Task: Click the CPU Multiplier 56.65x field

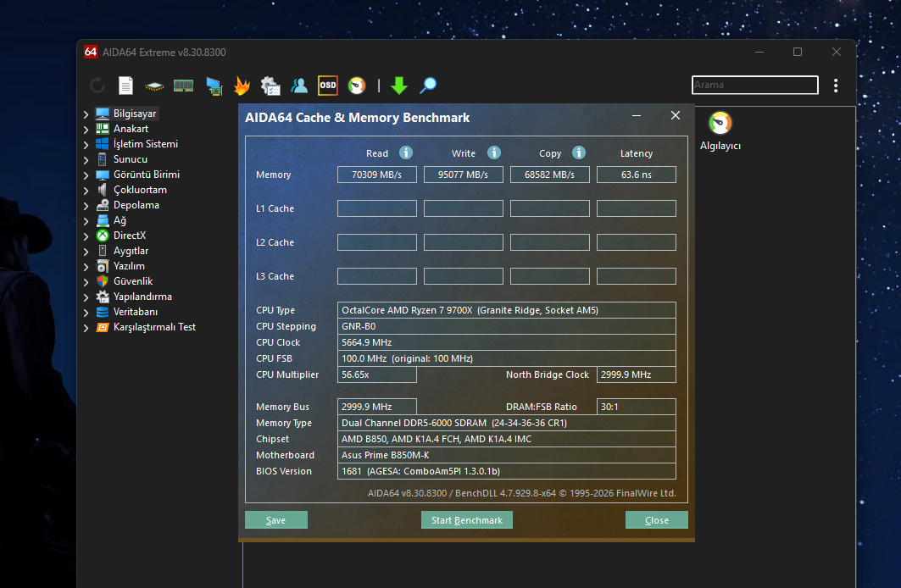Action: [x=377, y=374]
